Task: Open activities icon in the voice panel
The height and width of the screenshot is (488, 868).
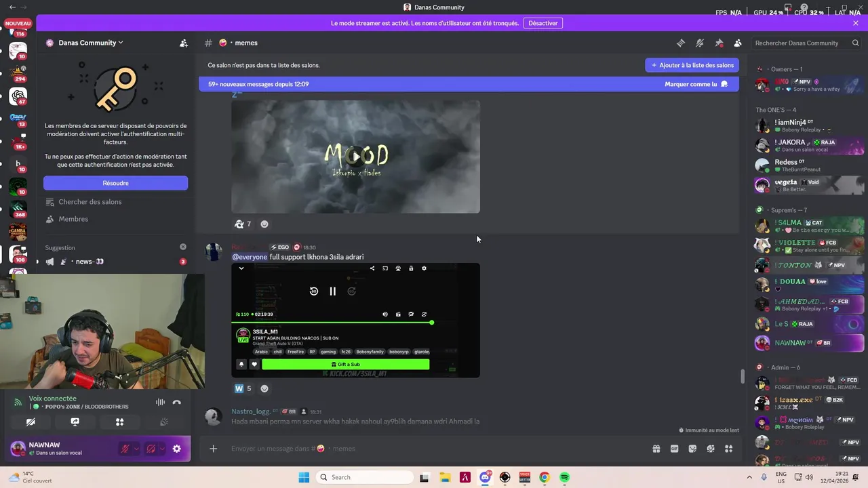Action: pos(119,422)
